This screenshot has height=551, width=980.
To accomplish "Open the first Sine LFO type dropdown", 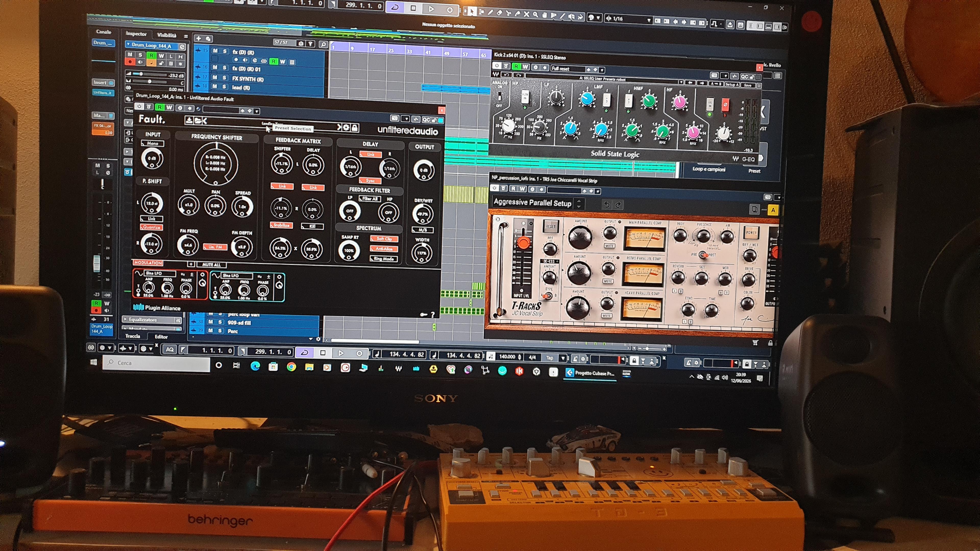I will 160,273.
